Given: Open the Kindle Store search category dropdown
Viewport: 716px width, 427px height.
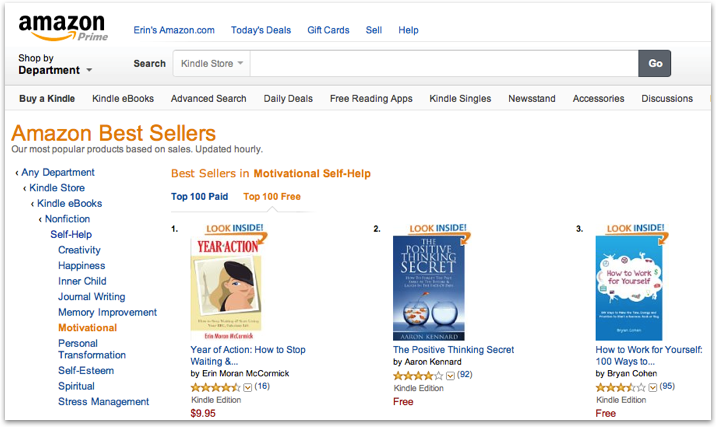Looking at the screenshot, I should click(211, 63).
